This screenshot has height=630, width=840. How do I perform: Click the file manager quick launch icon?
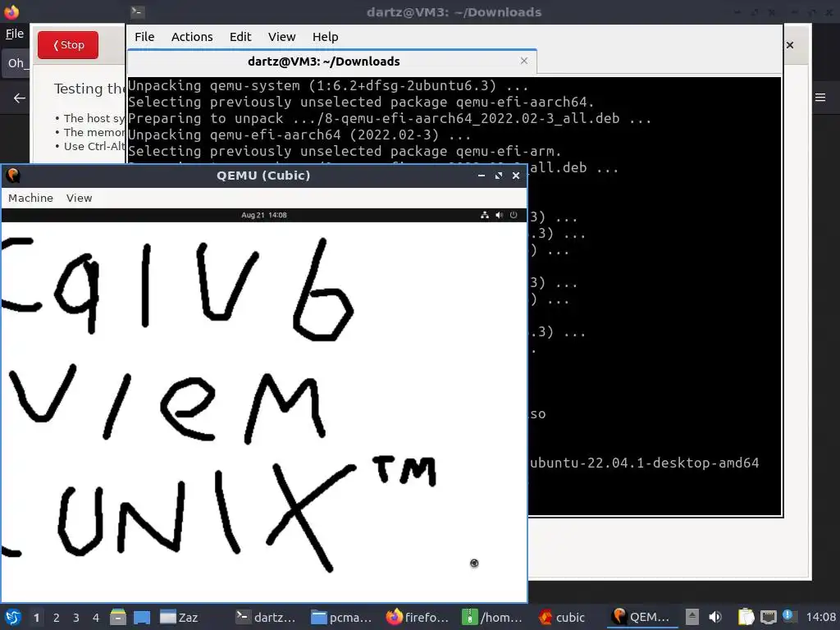pyautogui.click(x=118, y=617)
